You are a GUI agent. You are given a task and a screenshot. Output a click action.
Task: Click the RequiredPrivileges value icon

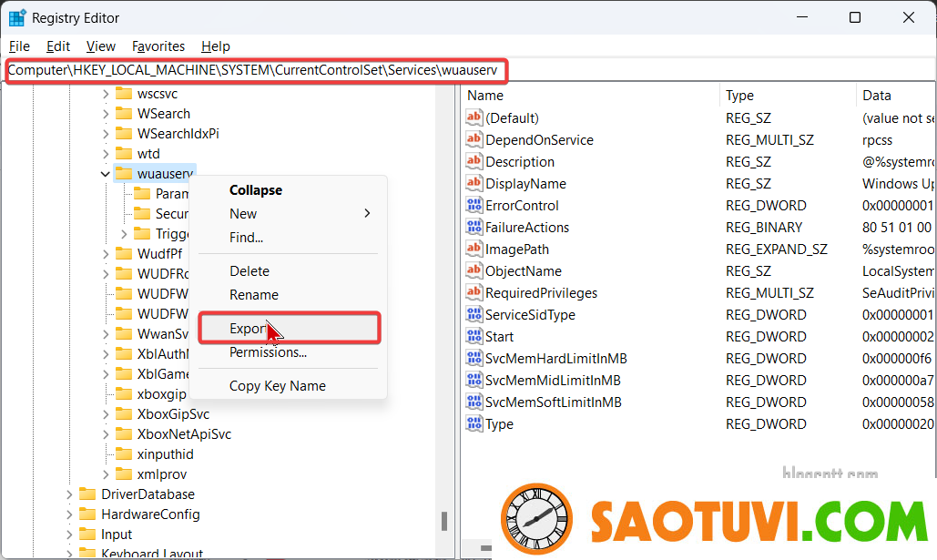click(x=474, y=292)
